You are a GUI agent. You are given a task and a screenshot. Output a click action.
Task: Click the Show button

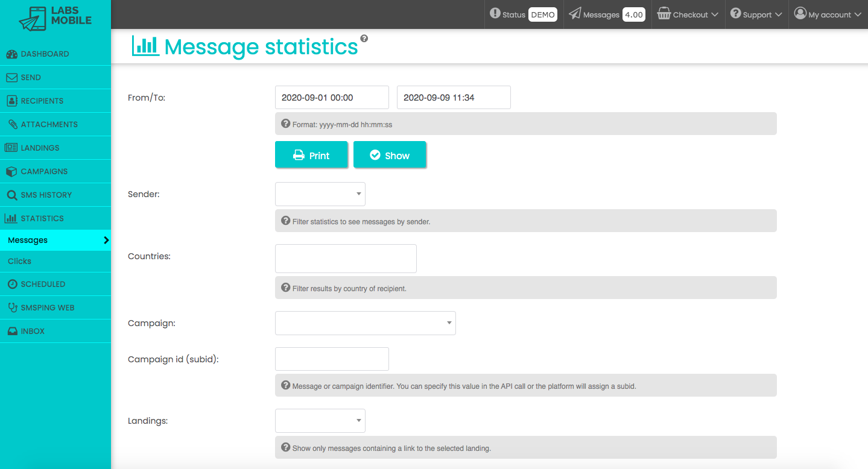coord(390,155)
